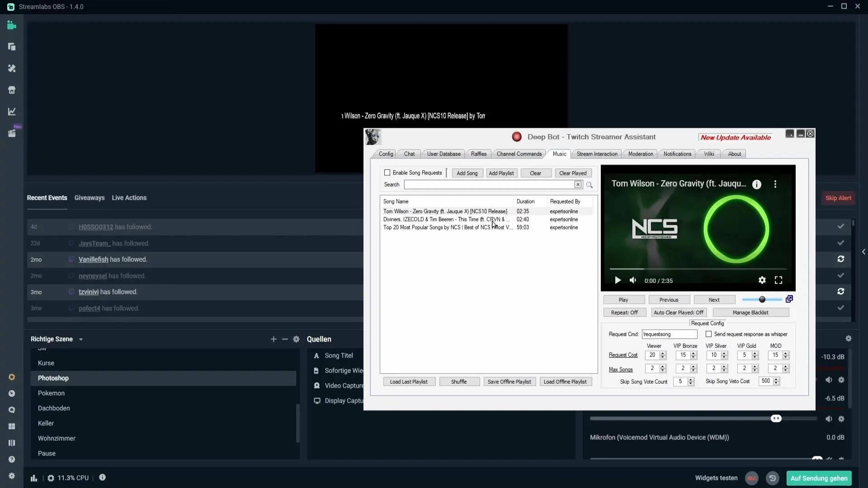Click the help question mark sidebar icon
Viewport: 868px width, 488px height.
tap(12, 460)
